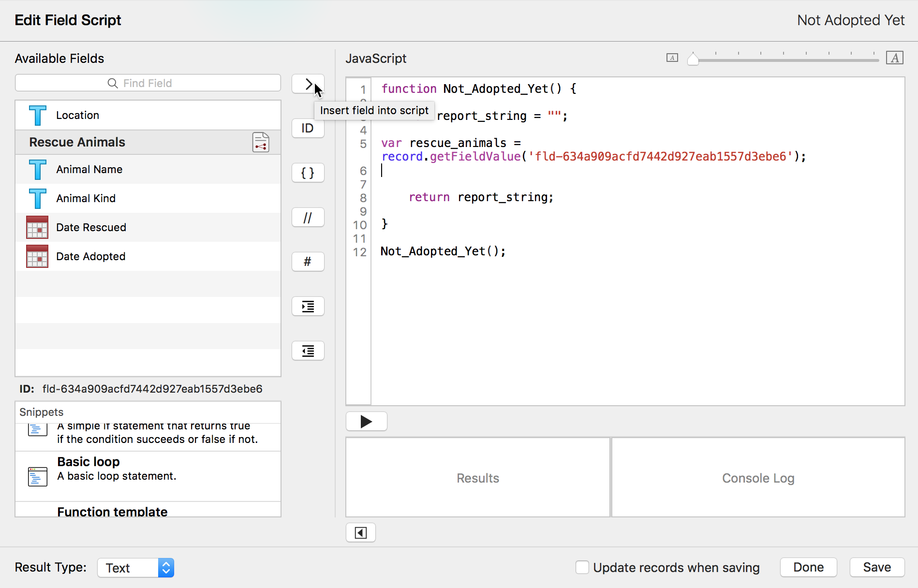Click the getFieldValue line in the script
This screenshot has width=918, height=588.
(x=593, y=156)
